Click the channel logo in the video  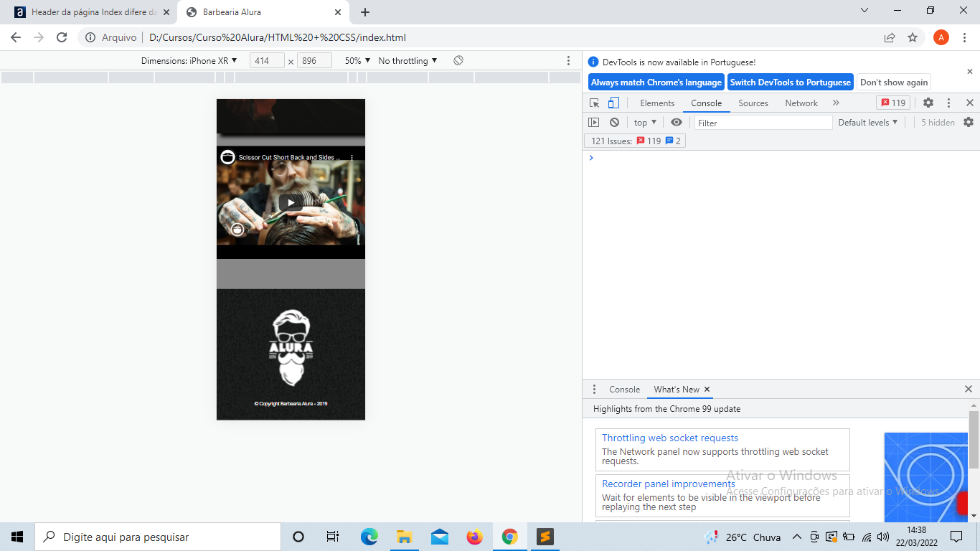(x=227, y=157)
